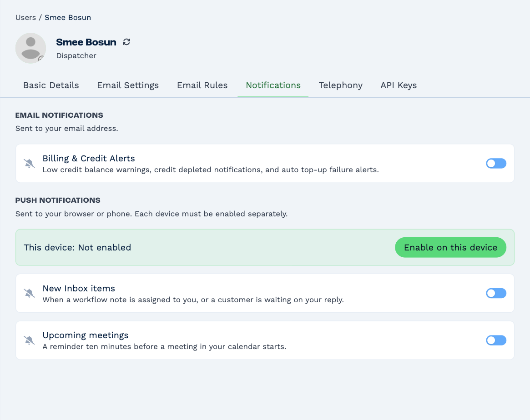Screen dimensions: 530x420
Task: Click the Billing & Credit Alerts title
Action: tap(89, 158)
